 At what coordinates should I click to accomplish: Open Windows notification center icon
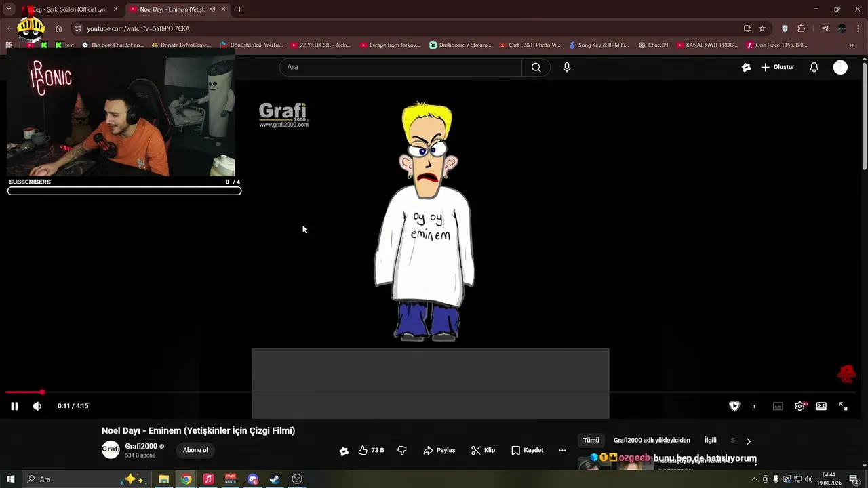(x=854, y=479)
